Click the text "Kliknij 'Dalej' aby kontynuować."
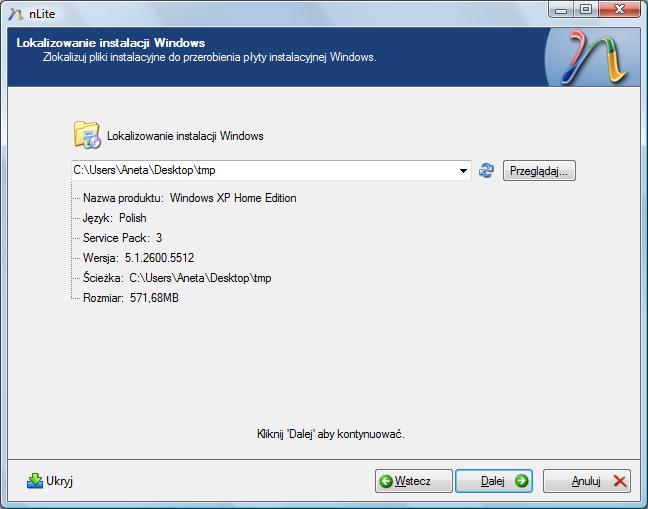 coord(331,434)
